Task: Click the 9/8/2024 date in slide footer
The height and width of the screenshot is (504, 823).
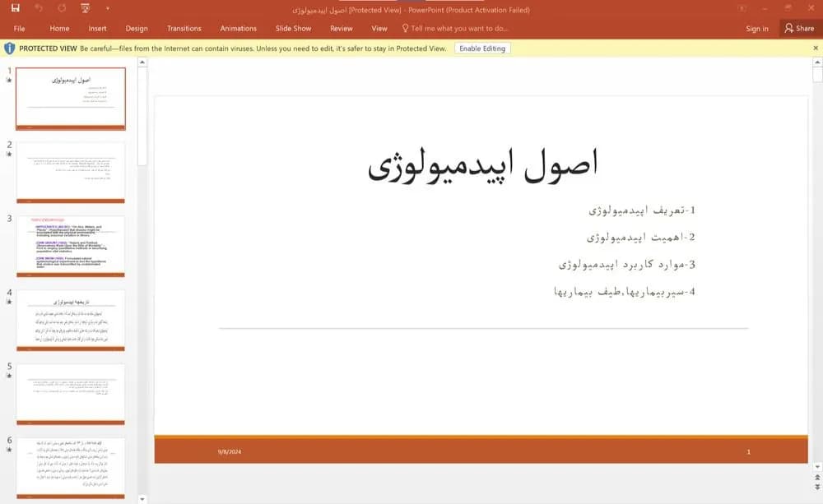Action: (230, 451)
